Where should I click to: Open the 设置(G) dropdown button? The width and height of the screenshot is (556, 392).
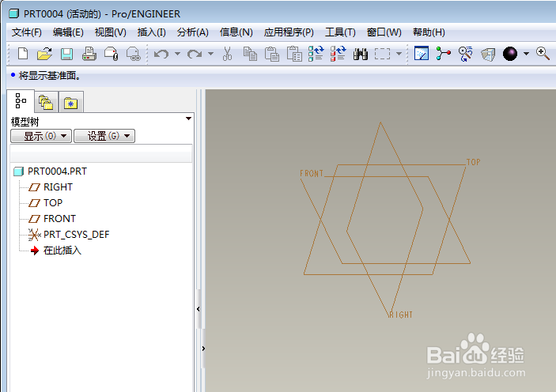[104, 136]
